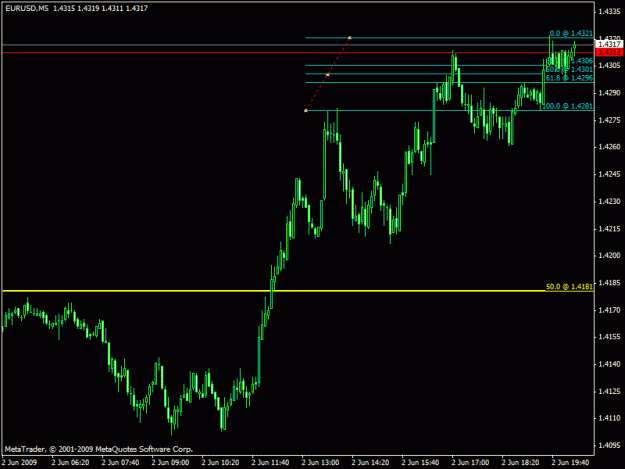The height and width of the screenshot is (469, 625).
Task: Click the 1.4140 price scale label
Action: (609, 364)
